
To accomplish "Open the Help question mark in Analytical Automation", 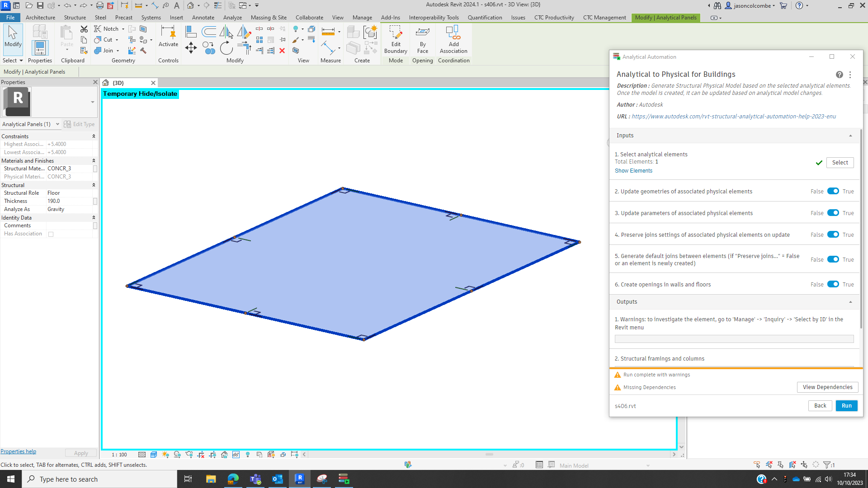I will [839, 75].
